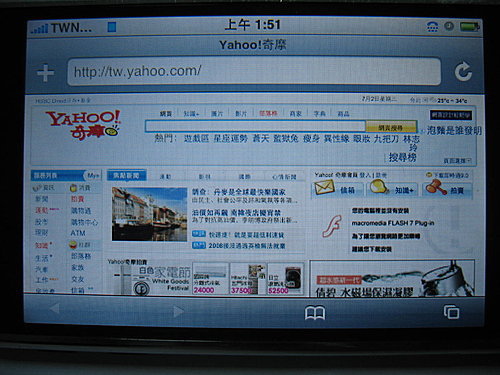Viewport: 500px width, 375px height.
Task: Focus the tw.yahoo.com address bar
Action: click(254, 71)
